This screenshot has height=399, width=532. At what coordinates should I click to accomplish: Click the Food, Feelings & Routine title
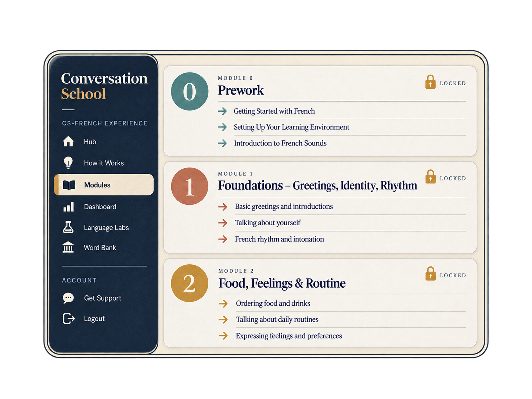point(282,283)
